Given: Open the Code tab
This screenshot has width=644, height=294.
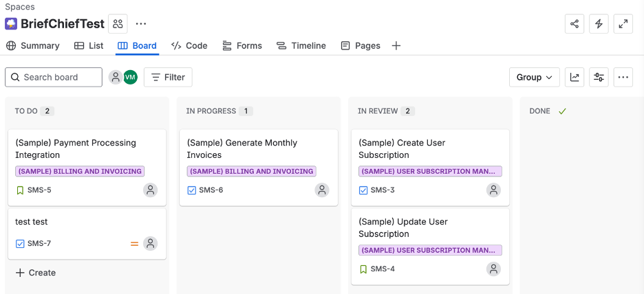Looking at the screenshot, I should tap(189, 46).
